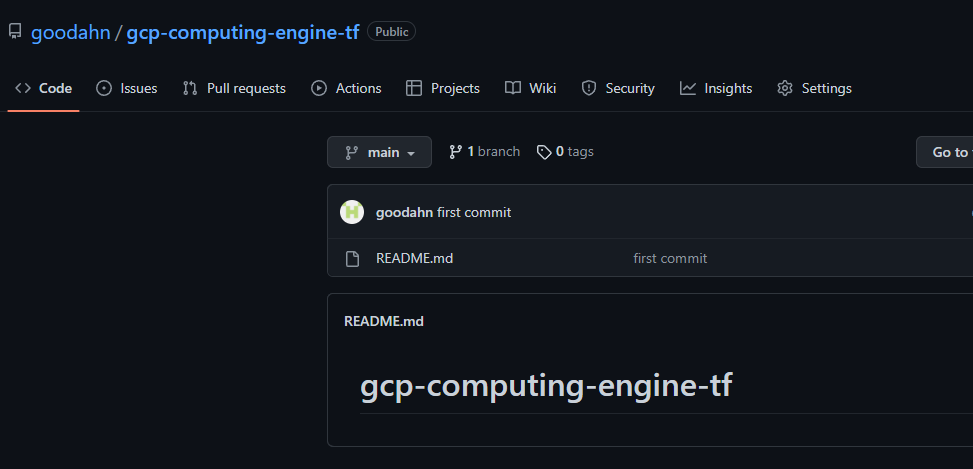
Task: Click the Pull requests merge icon
Action: tap(190, 89)
